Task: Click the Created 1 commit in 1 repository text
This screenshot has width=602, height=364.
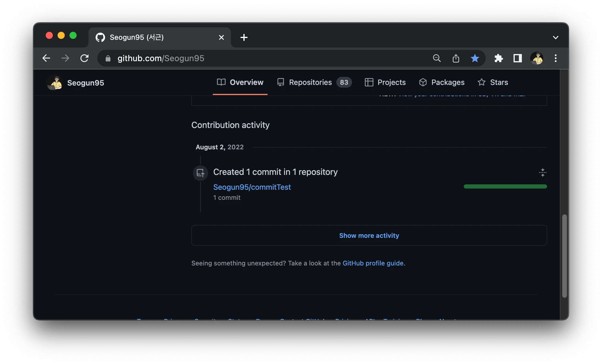Action: [275, 172]
